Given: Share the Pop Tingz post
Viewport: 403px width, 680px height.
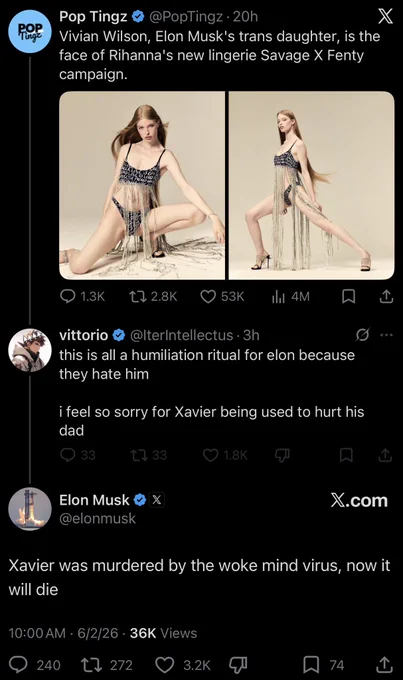Looking at the screenshot, I should click(386, 296).
